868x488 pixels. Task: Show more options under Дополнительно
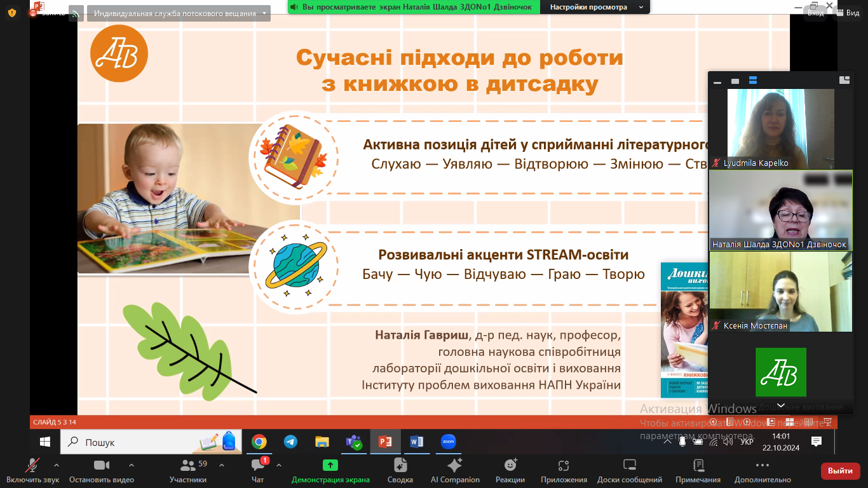click(x=763, y=470)
